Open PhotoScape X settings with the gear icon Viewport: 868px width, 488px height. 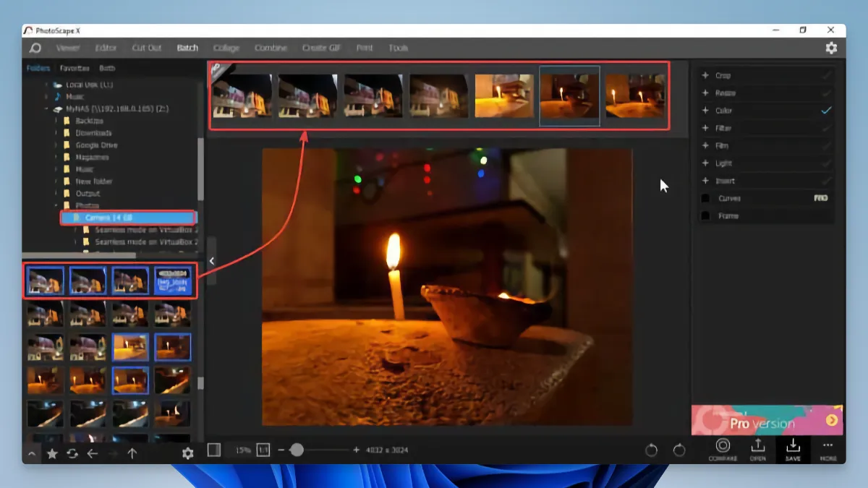830,47
